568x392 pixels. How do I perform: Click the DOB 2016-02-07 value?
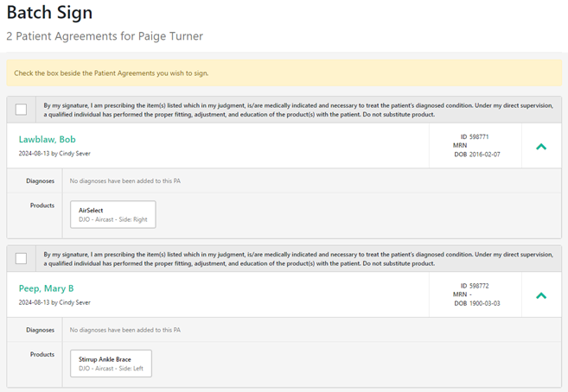(484, 155)
